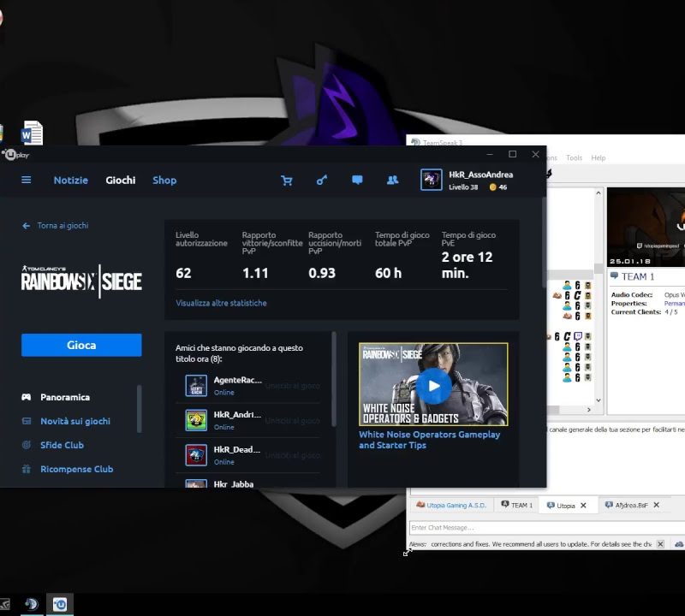Open White Noise Operators Gameplay link
The width and height of the screenshot is (685, 616).
430,440
